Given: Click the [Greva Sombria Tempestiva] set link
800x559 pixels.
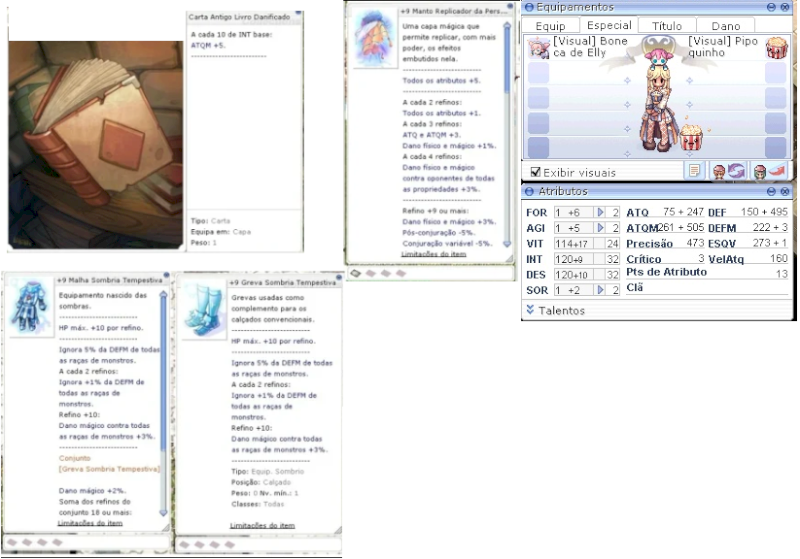Looking at the screenshot, I should tap(109, 469).
